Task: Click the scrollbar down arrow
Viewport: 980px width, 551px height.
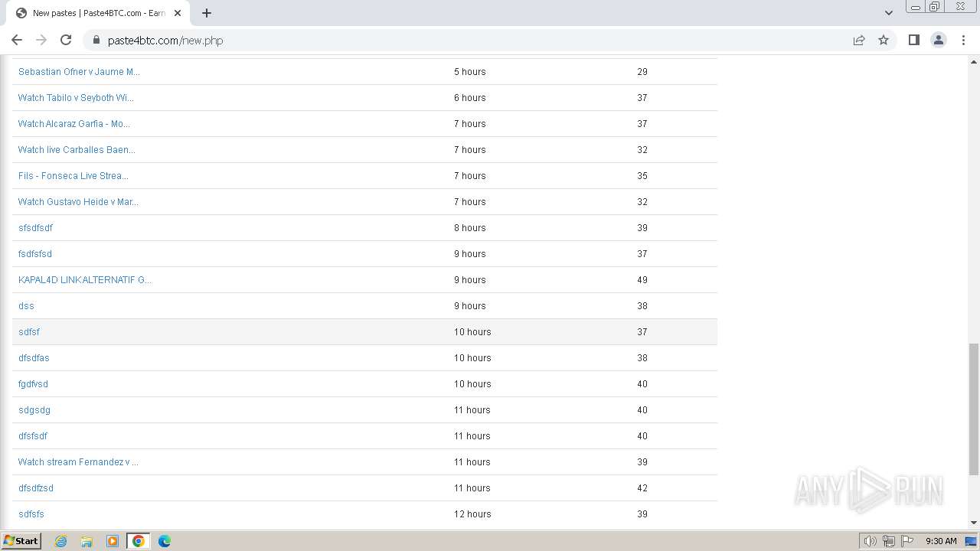Action: [974, 523]
